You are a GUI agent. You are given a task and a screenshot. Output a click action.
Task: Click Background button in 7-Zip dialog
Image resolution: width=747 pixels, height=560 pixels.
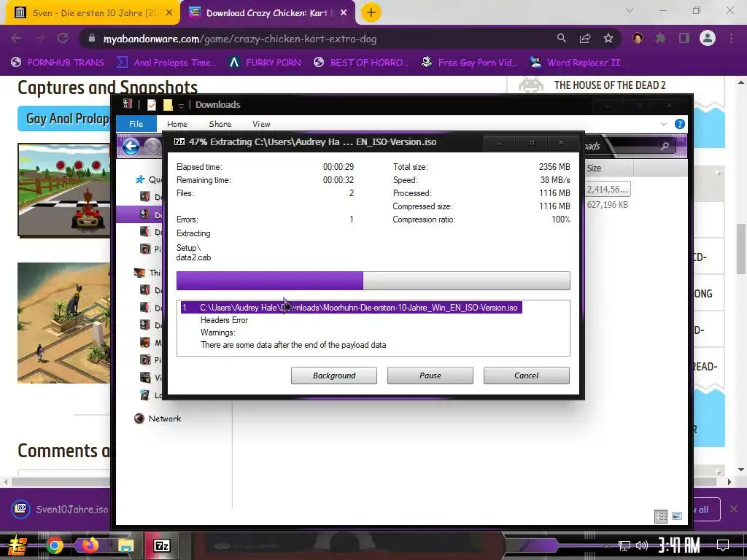334,376
